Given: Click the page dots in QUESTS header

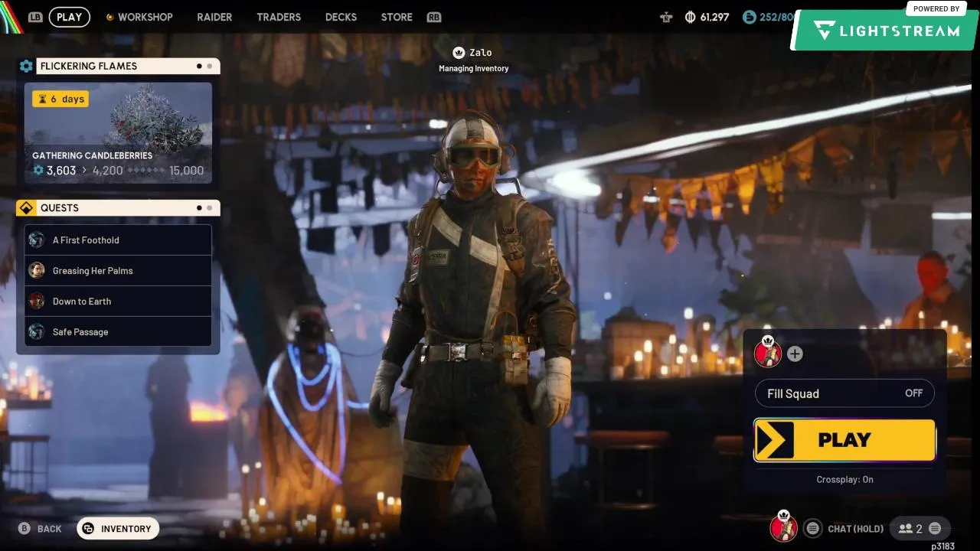Looking at the screenshot, I should [x=204, y=208].
